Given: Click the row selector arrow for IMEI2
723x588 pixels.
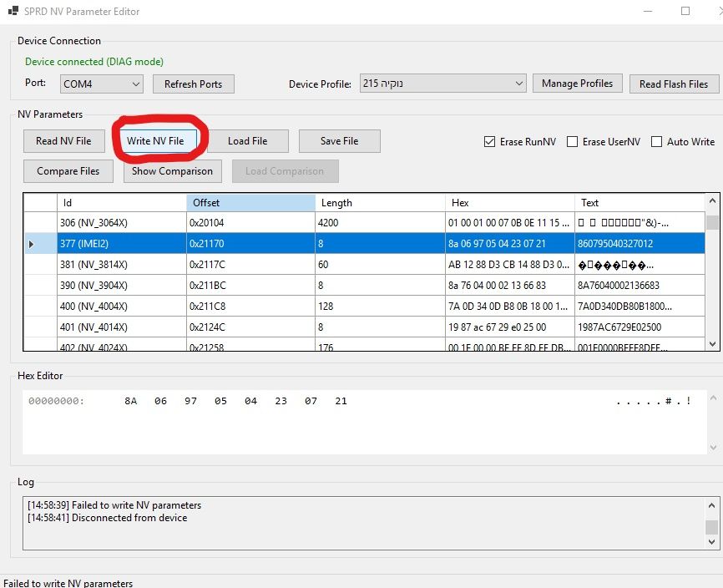Looking at the screenshot, I should pos(32,244).
